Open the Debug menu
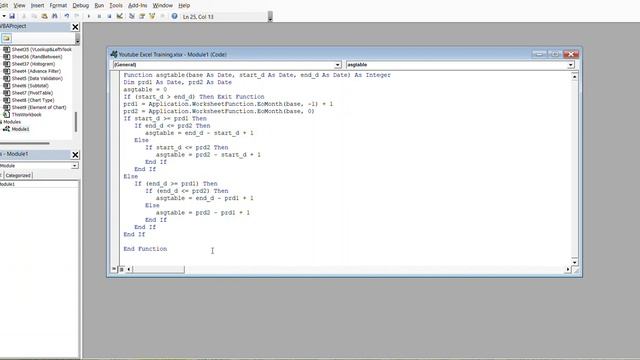The image size is (640, 360). point(80,6)
